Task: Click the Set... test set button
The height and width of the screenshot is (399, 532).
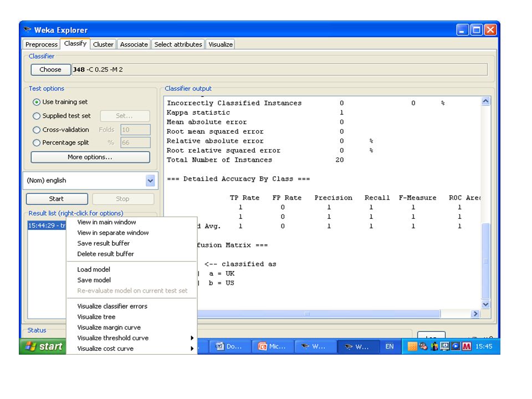Action: (125, 116)
